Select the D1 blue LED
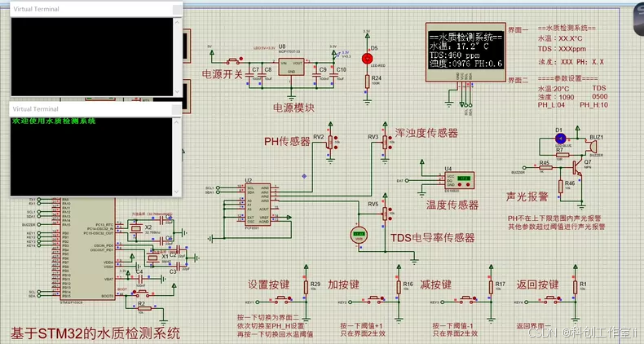This screenshot has height=344, width=644. point(560,139)
